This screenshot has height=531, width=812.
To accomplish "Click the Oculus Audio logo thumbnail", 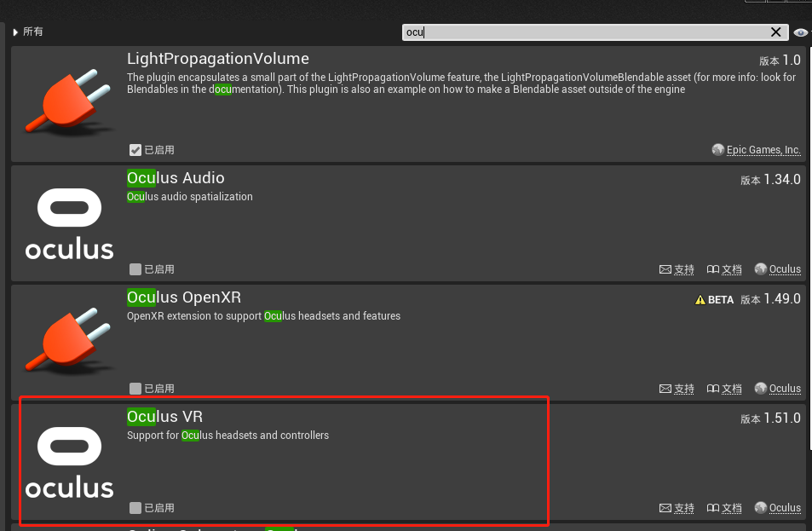I will point(69,223).
